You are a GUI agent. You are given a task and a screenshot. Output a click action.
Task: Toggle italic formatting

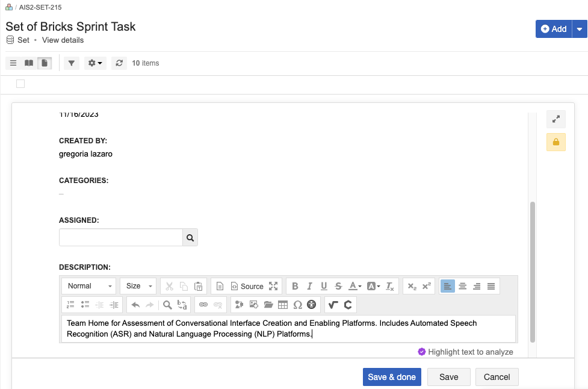[309, 286]
